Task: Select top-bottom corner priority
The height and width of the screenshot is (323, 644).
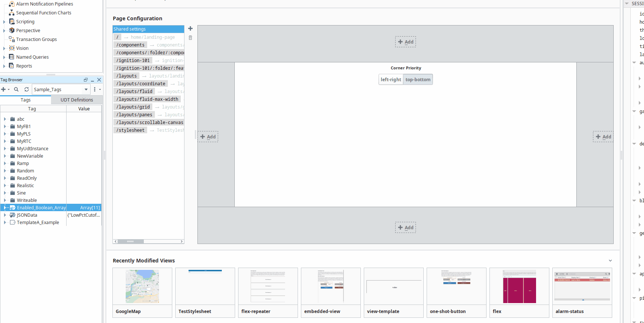Action: (x=418, y=79)
